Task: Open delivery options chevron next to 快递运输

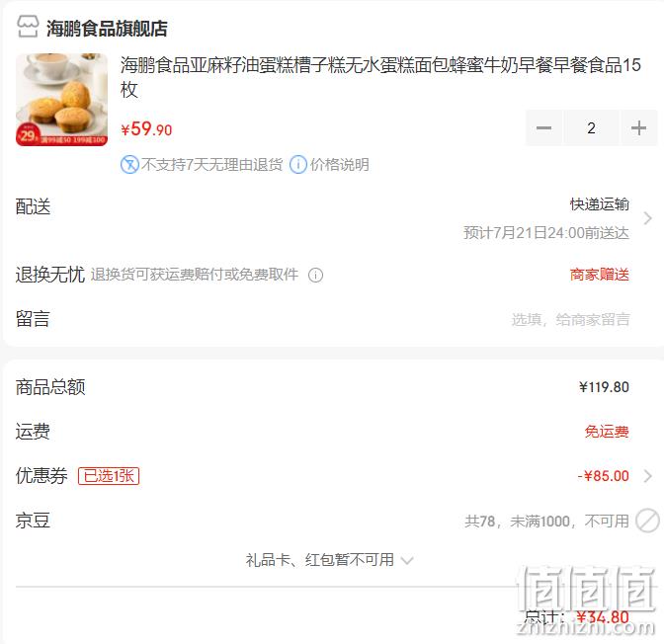Action: (x=647, y=218)
